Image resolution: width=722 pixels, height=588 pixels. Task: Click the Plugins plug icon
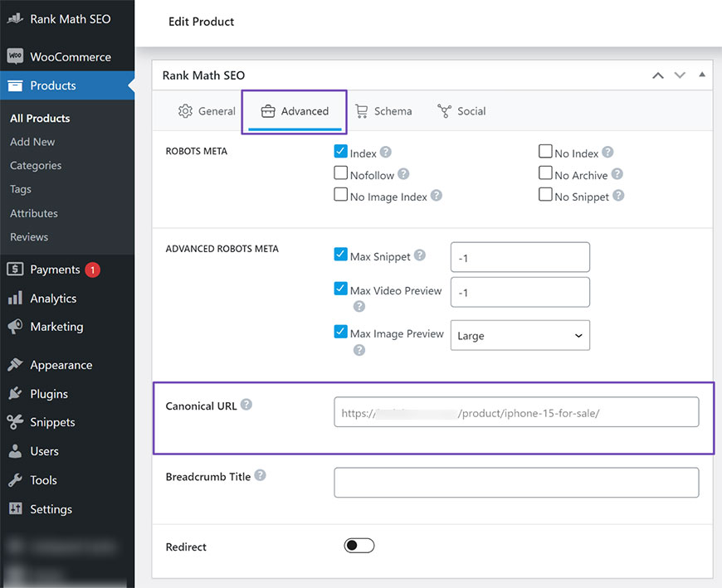(x=15, y=393)
